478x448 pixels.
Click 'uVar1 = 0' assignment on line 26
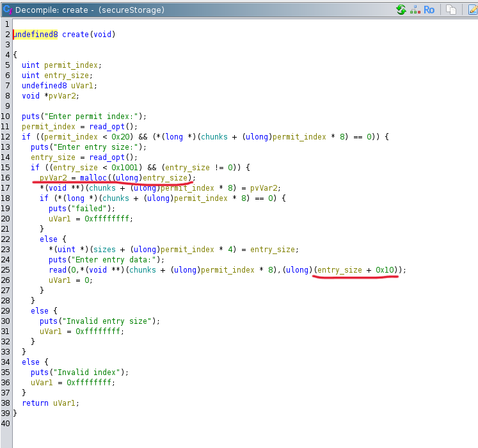pos(68,280)
